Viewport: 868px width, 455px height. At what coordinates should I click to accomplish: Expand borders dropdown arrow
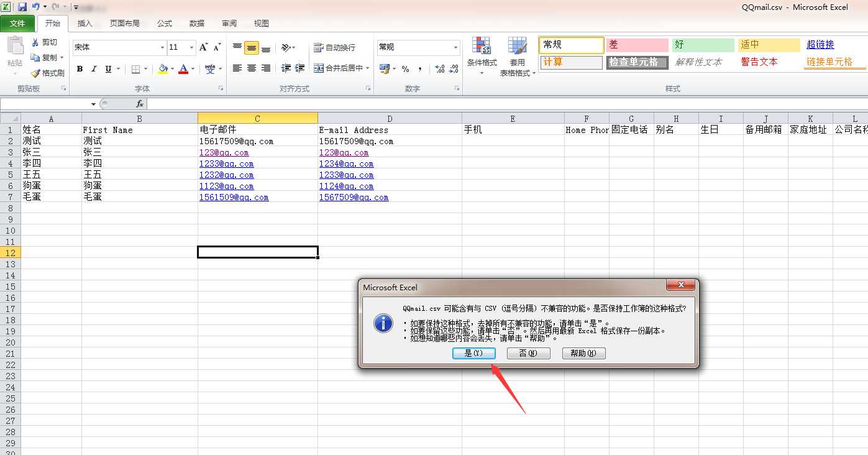tap(145, 69)
